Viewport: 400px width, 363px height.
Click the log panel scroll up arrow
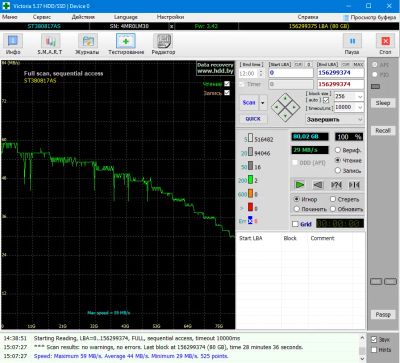tap(362, 338)
